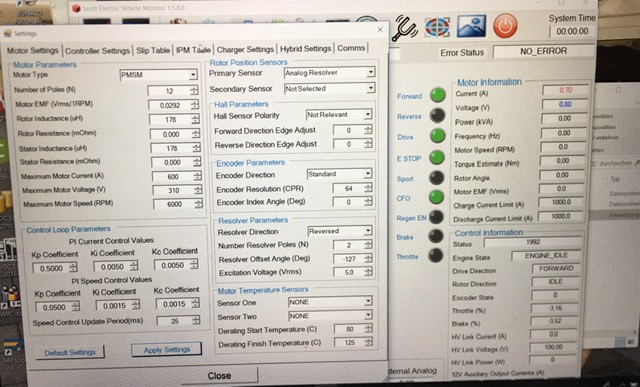The image size is (640, 387).
Task: Open the Resolver Direction dropdown
Action: (340, 231)
